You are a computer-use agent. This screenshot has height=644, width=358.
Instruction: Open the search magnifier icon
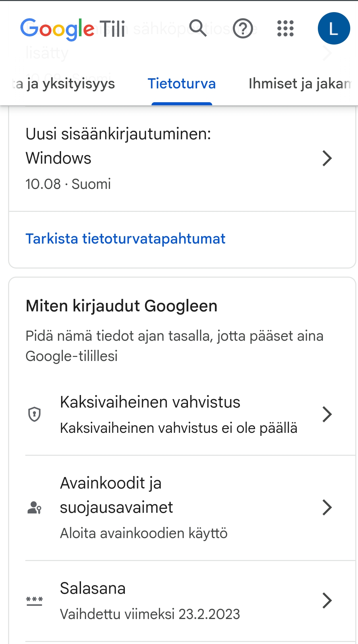coord(198,28)
